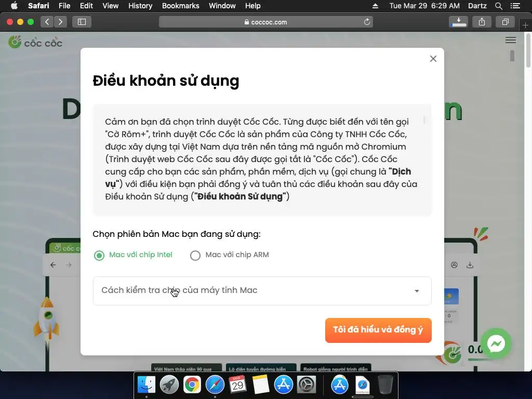The image size is (532, 399).
Task: Open Calendar from the Dock
Action: coord(237,385)
